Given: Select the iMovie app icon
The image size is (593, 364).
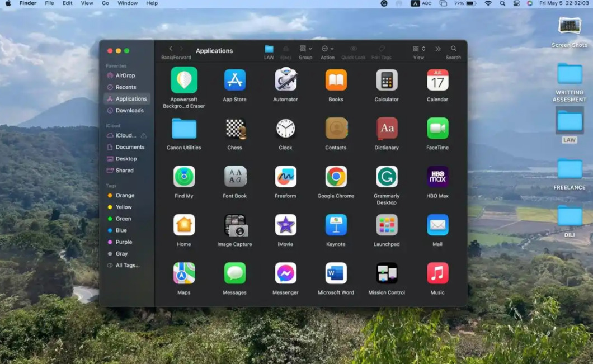Looking at the screenshot, I should coord(285,225).
